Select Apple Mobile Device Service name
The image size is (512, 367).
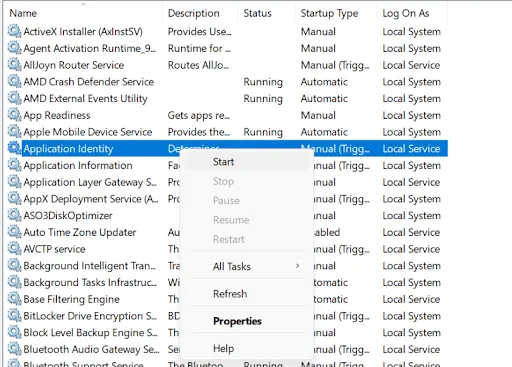coord(88,132)
